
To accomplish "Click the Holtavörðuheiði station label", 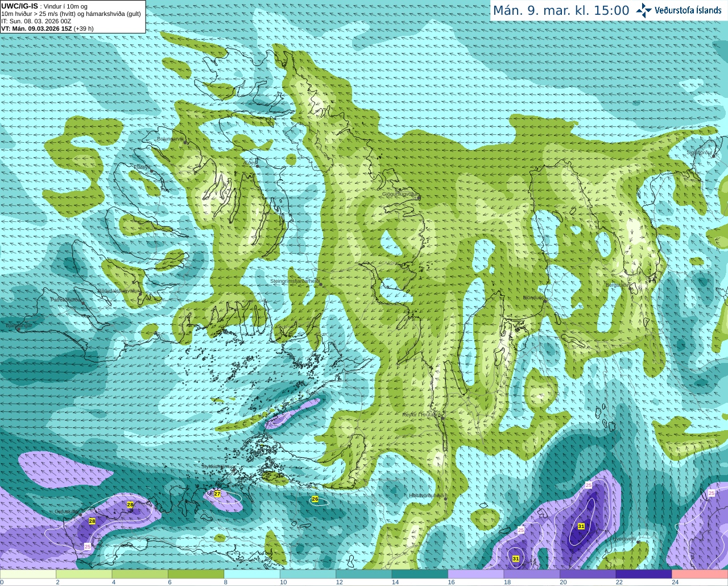I will click(x=427, y=496).
